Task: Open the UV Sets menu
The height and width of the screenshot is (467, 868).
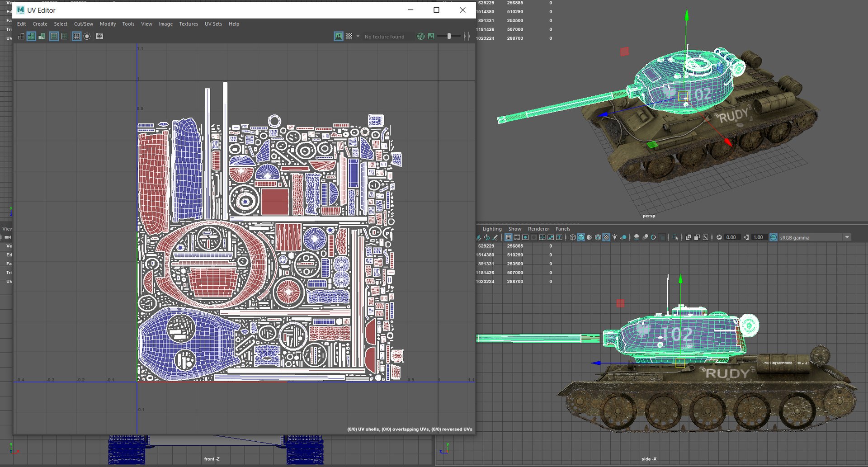Action: click(213, 24)
